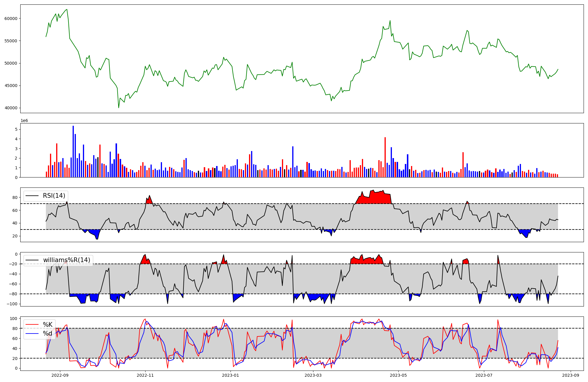Click the 2023-07 x-axis date label

coord(484,375)
